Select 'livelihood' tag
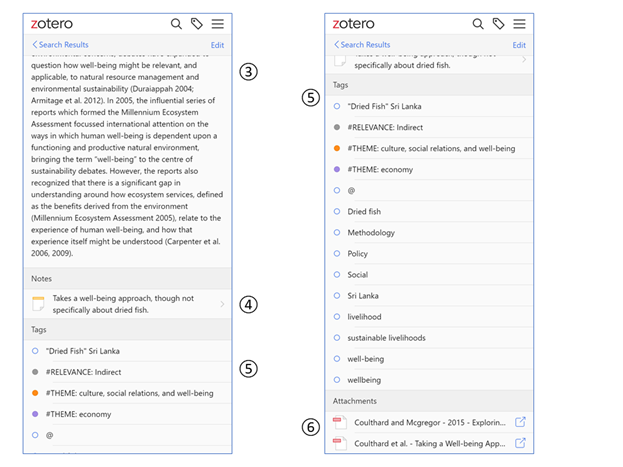The image size is (623, 467). tap(364, 317)
